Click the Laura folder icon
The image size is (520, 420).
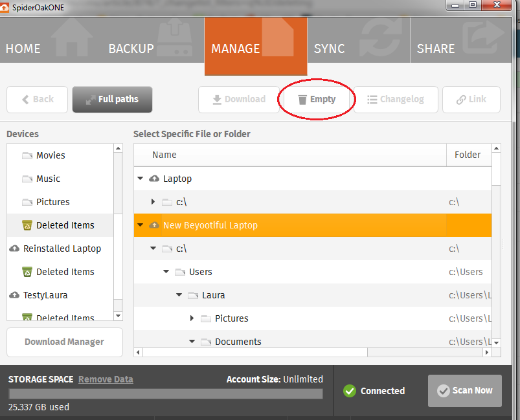click(193, 295)
